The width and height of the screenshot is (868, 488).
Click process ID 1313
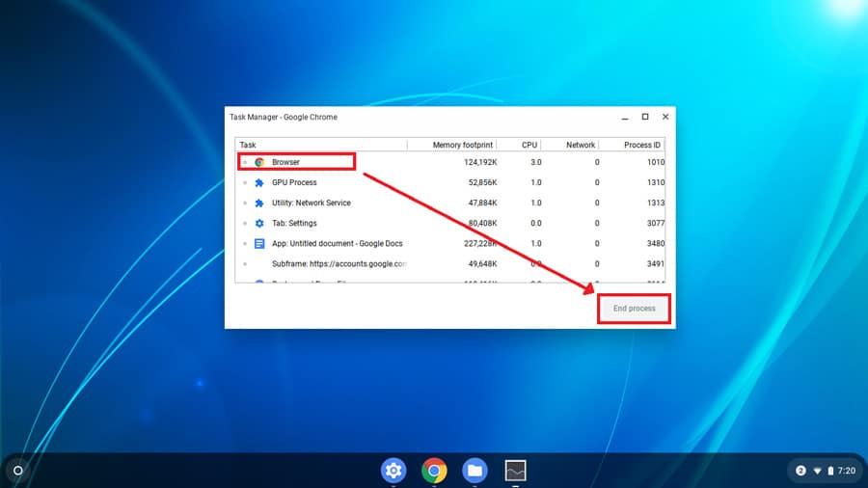pyautogui.click(x=656, y=203)
